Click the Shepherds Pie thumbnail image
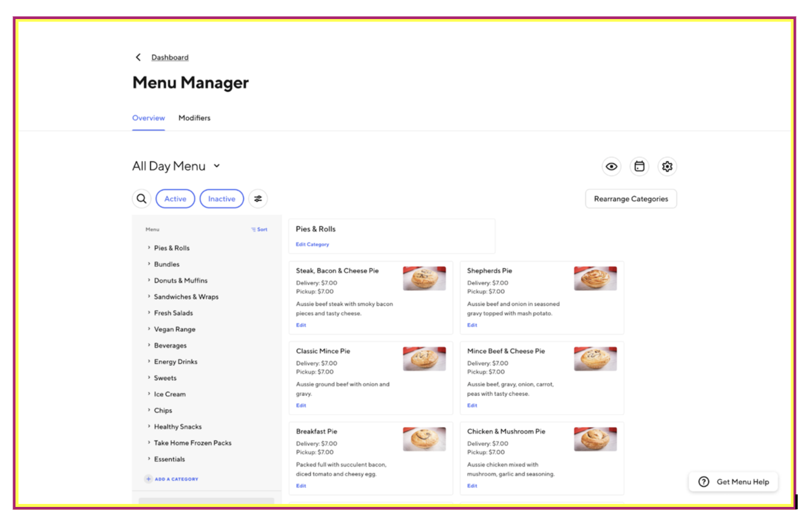The width and height of the screenshot is (812, 523). click(595, 278)
